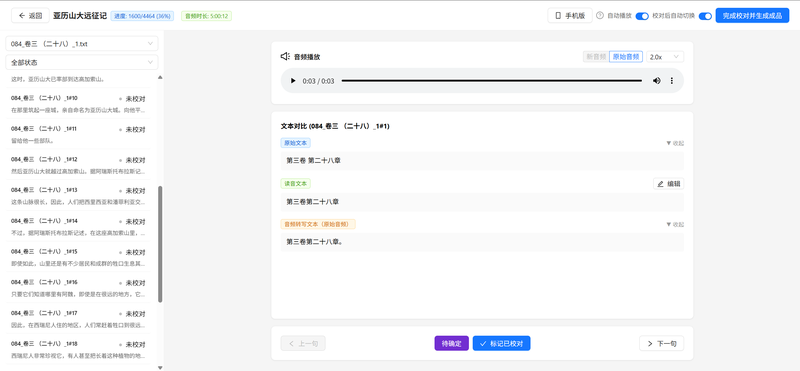
Task: Click the 原始文本 tag label
Action: click(x=295, y=143)
